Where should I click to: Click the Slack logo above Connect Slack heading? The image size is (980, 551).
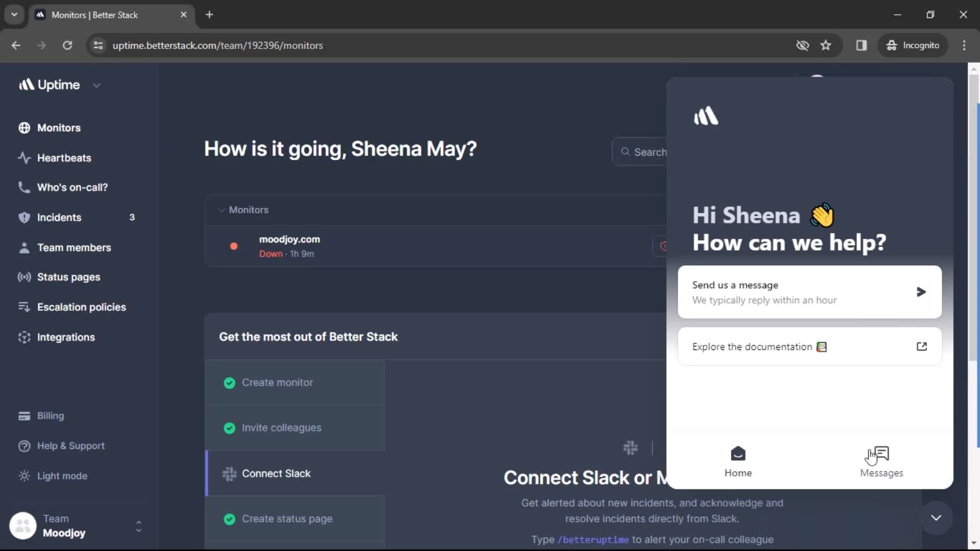[x=630, y=448]
